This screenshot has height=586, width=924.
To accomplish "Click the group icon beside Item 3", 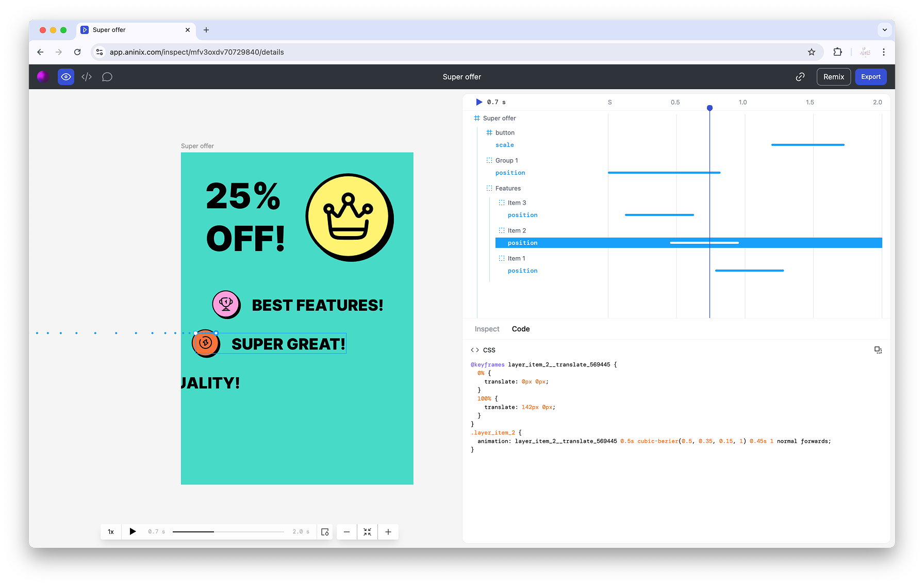I will [502, 203].
